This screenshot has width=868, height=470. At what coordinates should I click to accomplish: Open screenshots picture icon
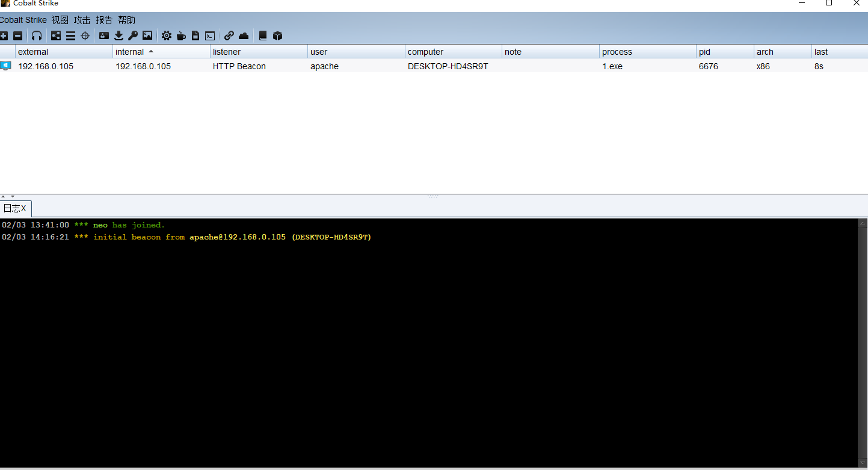click(x=147, y=36)
